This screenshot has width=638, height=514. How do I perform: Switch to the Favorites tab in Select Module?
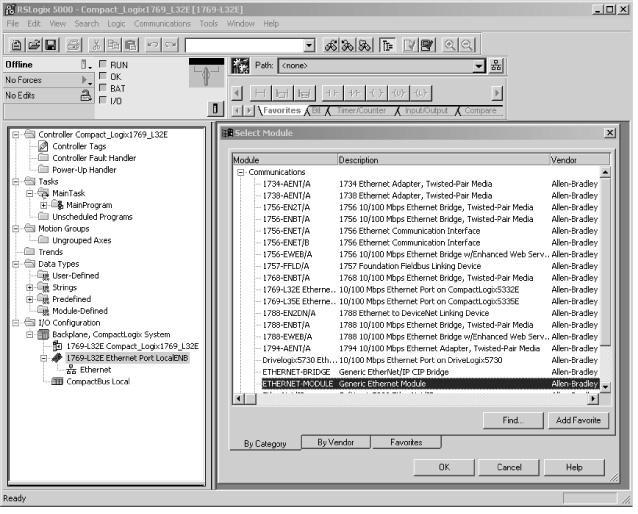click(x=406, y=442)
